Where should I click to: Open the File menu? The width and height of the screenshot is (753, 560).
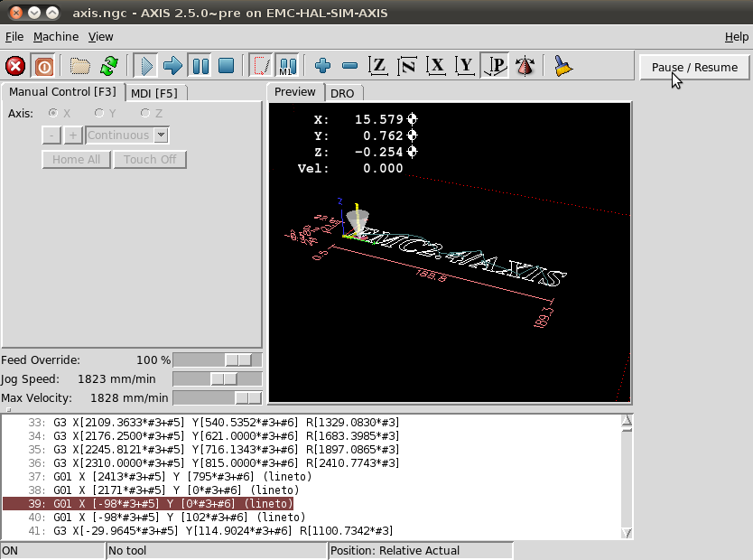14,36
